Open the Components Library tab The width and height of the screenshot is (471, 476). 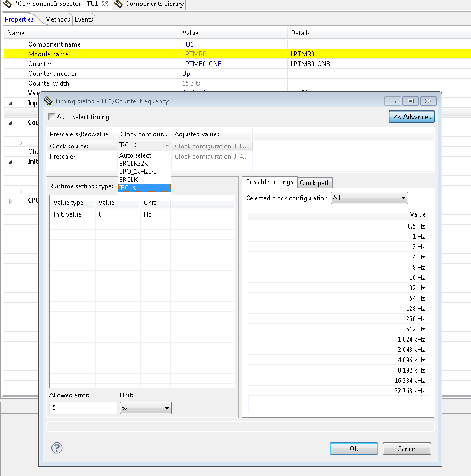149,4
